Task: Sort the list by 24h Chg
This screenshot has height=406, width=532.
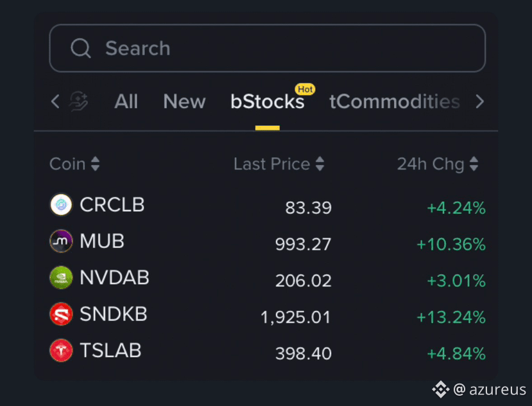Action: pyautogui.click(x=438, y=164)
